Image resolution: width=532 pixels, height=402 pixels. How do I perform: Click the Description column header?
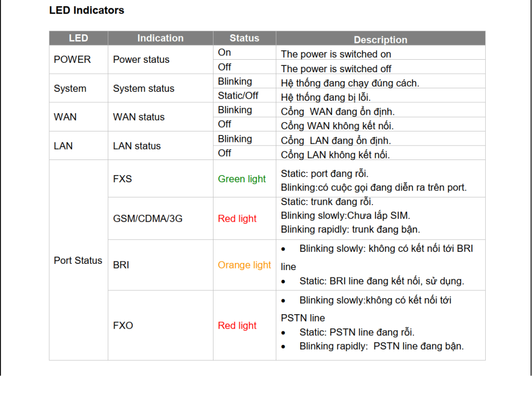point(380,39)
